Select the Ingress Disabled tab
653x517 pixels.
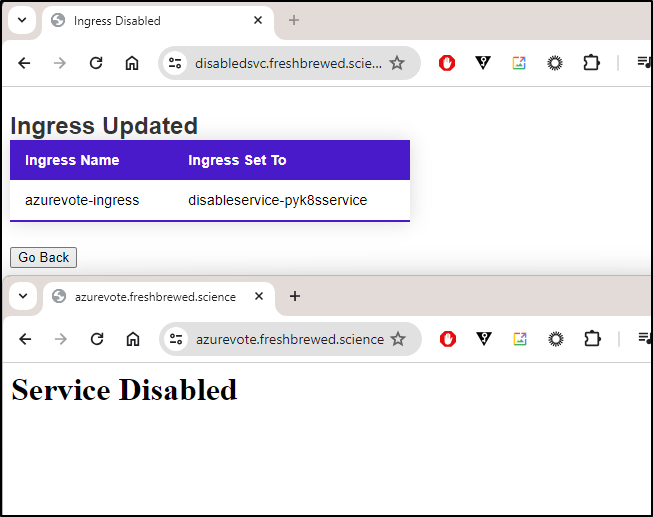click(158, 21)
